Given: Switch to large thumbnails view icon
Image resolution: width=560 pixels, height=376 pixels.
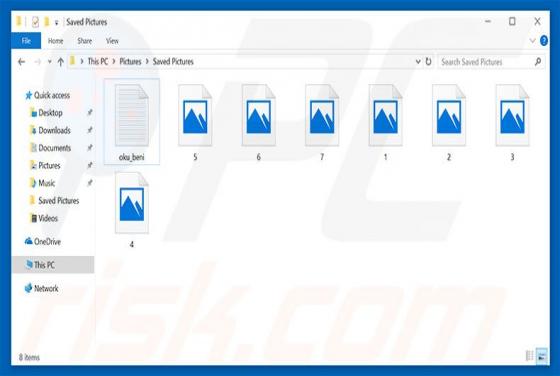Looking at the screenshot, I should tap(541, 355).
